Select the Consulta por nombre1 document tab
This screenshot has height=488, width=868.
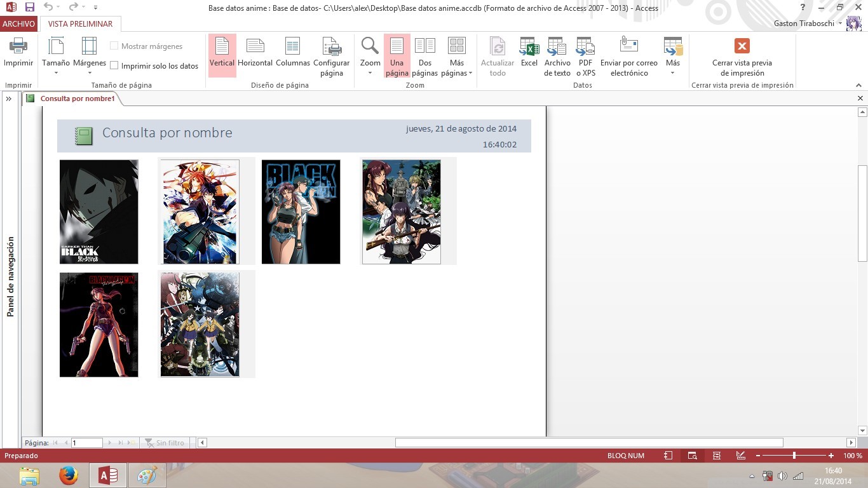(x=78, y=98)
